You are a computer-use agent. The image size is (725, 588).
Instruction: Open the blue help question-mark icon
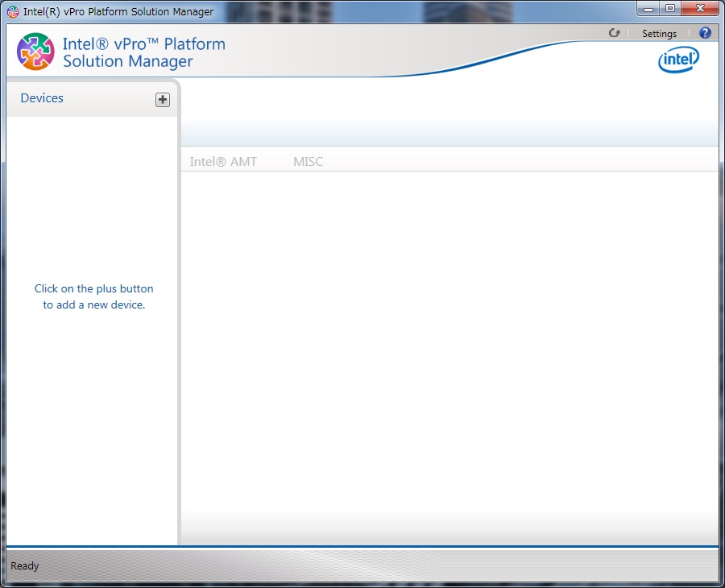pyautogui.click(x=705, y=33)
